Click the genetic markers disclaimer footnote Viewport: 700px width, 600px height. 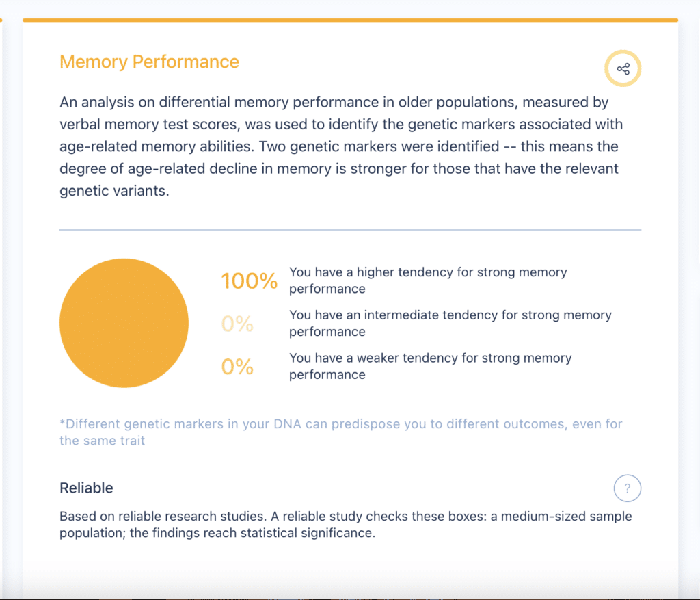tap(341, 432)
